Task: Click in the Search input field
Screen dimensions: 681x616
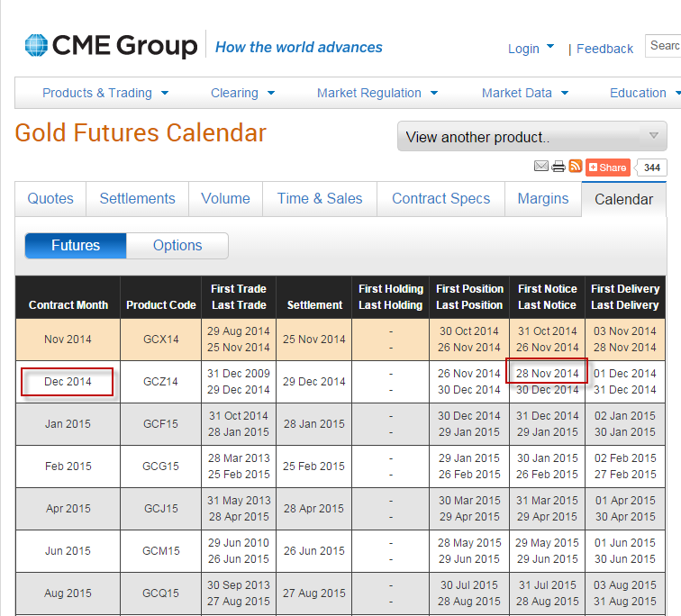Action: point(664,45)
